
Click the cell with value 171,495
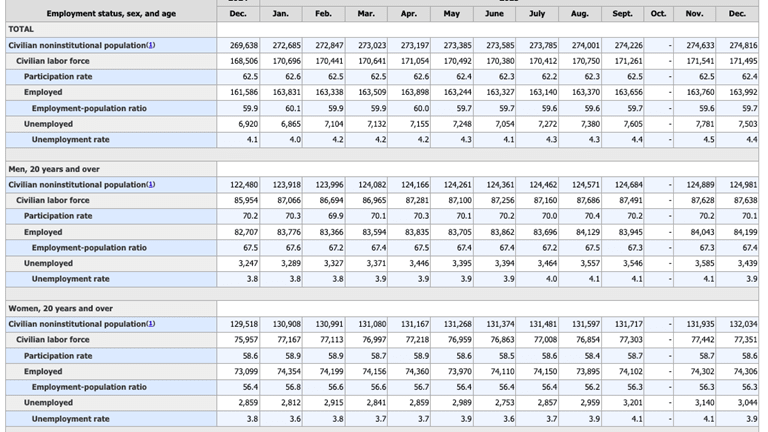(x=737, y=61)
